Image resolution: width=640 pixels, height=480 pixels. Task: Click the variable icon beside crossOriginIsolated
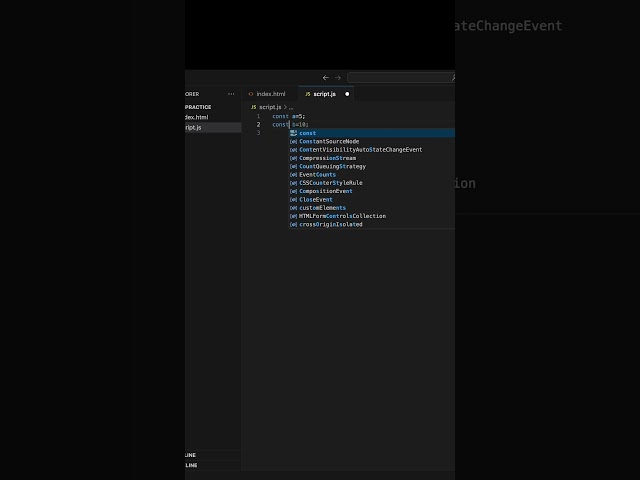293,224
